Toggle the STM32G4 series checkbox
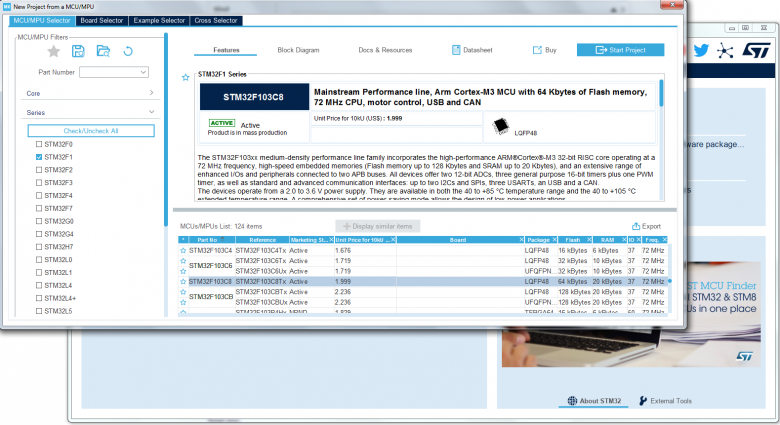The height and width of the screenshot is (425, 780). point(39,234)
